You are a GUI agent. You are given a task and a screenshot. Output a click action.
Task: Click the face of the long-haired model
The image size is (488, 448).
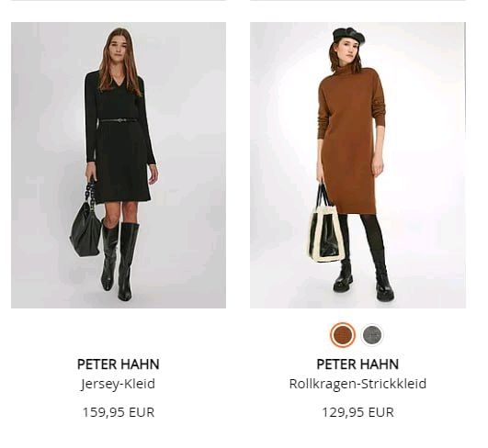pos(118,50)
